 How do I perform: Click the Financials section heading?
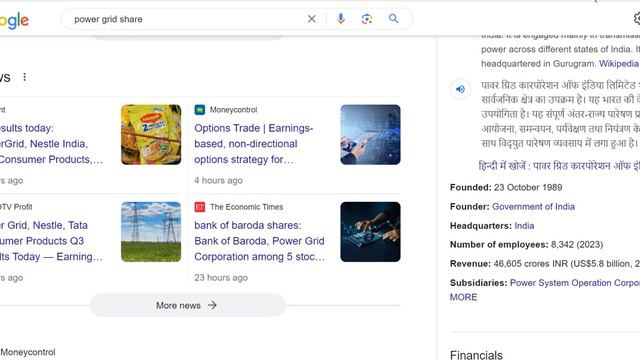click(476, 354)
